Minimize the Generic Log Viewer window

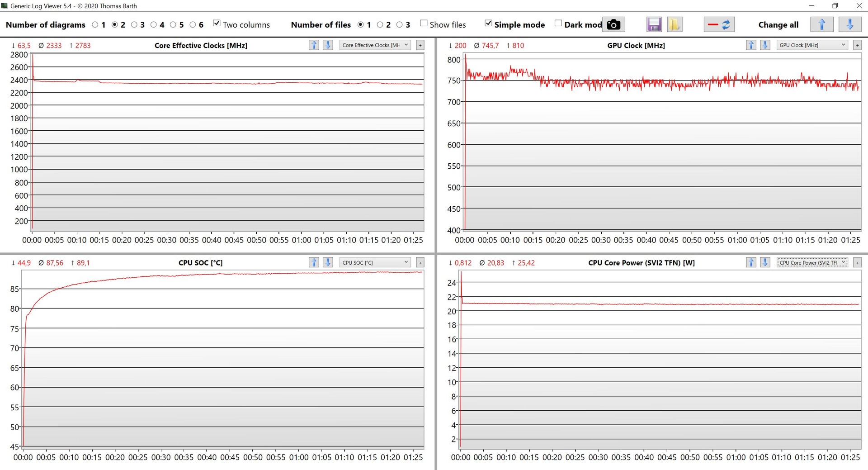811,6
